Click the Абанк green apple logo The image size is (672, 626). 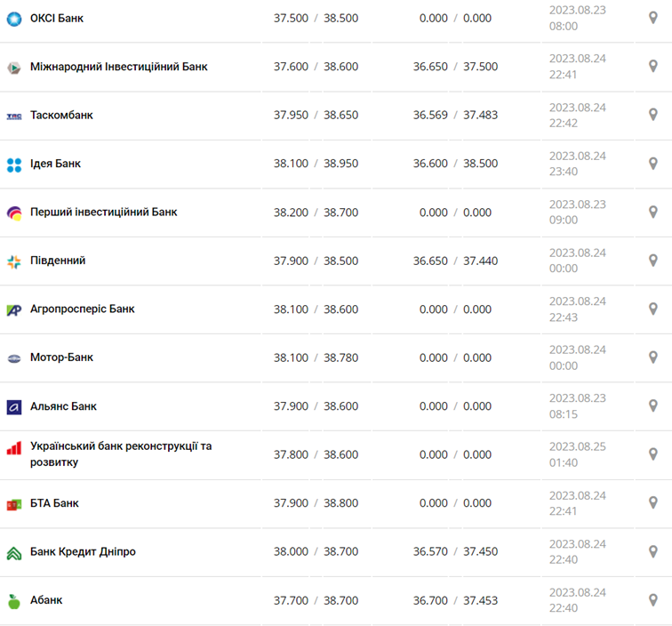coord(14,601)
